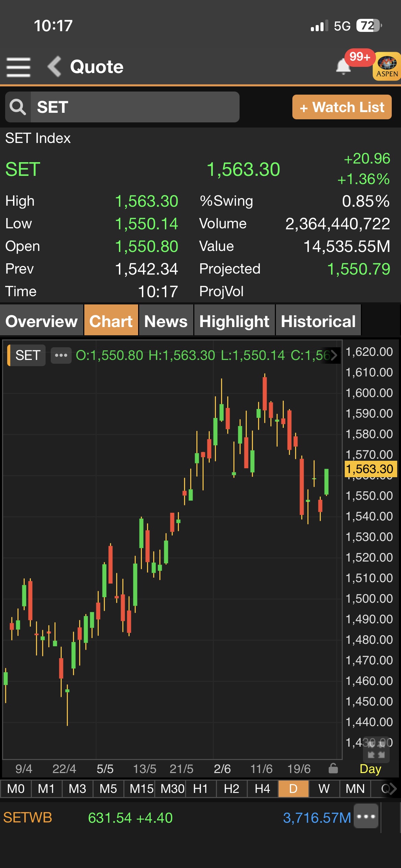Switch to the News tab
The image size is (401, 868).
pyautogui.click(x=166, y=321)
